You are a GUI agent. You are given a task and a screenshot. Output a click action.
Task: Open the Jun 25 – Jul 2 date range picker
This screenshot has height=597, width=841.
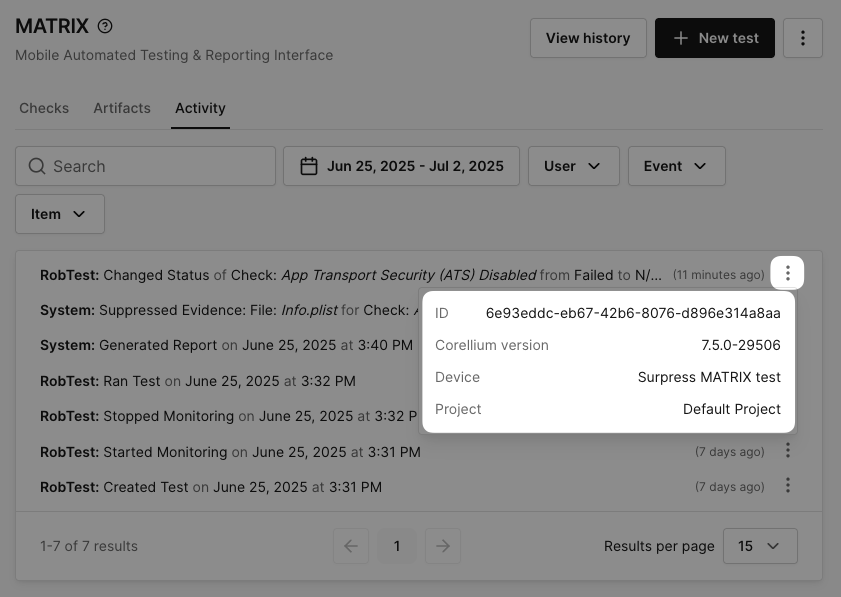pyautogui.click(x=401, y=166)
